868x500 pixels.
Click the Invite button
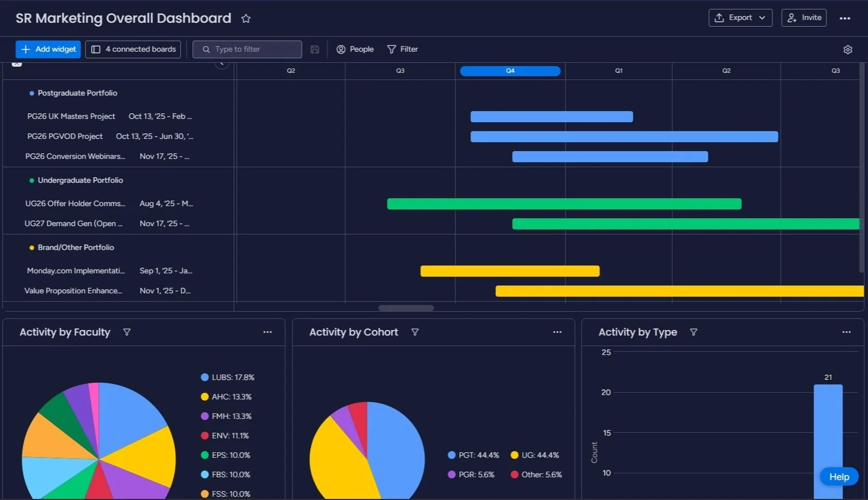coord(803,17)
